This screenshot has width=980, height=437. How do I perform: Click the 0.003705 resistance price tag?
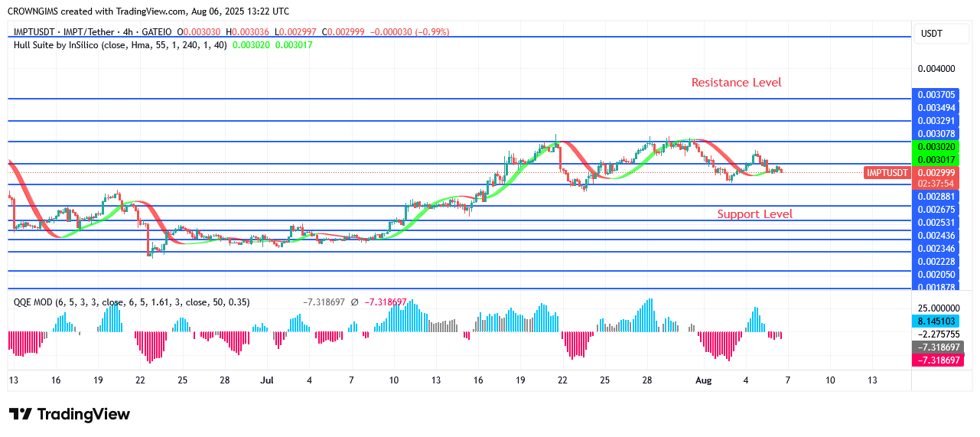936,95
